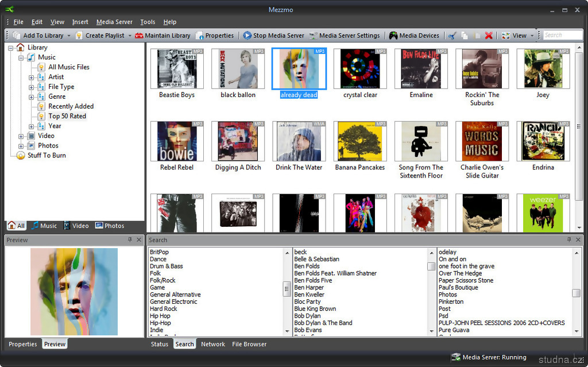Click the red X delete icon
Image resolution: width=588 pixels, height=367 pixels.
(489, 36)
